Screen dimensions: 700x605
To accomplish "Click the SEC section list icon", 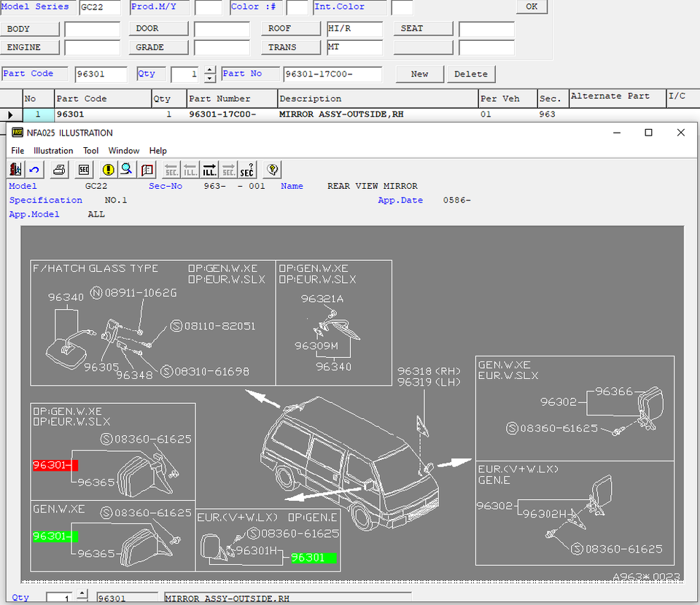I will click(x=84, y=170).
